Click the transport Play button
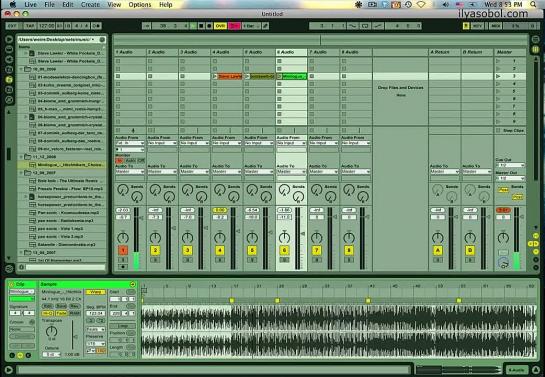545x377 pixels. [x=193, y=26]
